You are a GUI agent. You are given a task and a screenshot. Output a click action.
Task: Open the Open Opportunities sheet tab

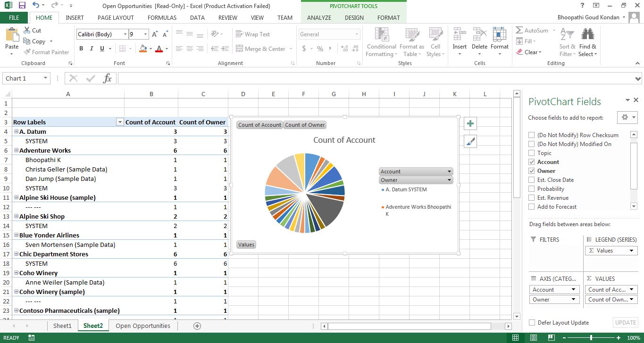tap(143, 326)
